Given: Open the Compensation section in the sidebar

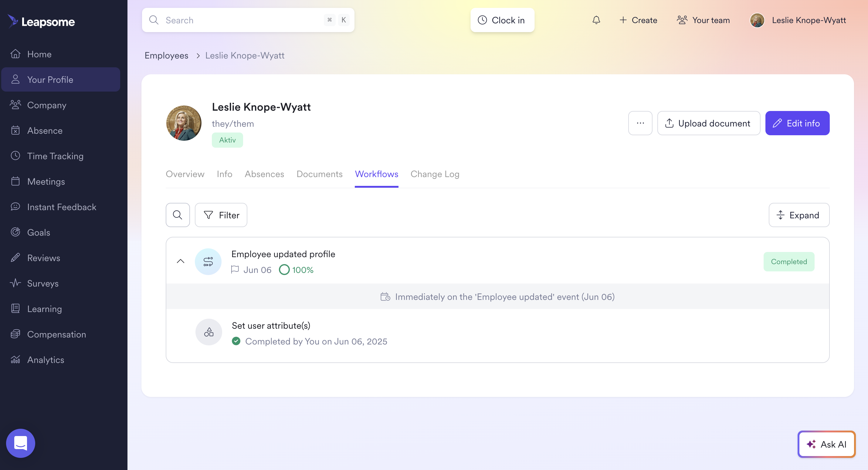Looking at the screenshot, I should 56,334.
